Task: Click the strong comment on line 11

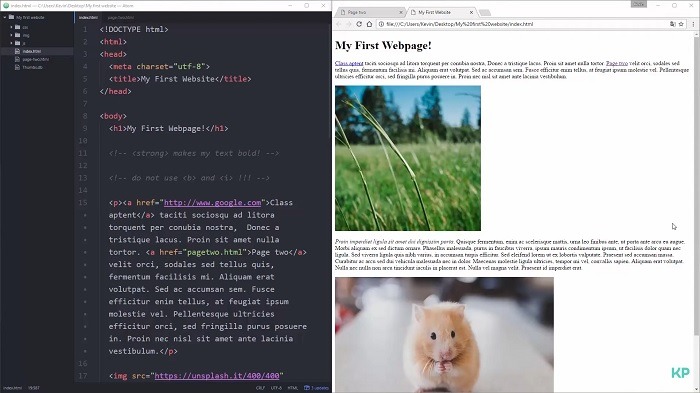Action: tap(194, 153)
